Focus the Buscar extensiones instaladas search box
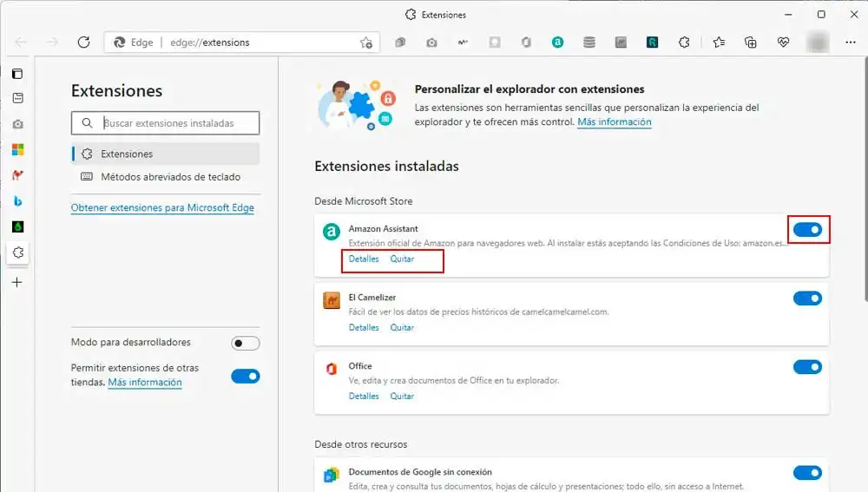Viewport: 868px width, 492px height. [165, 123]
